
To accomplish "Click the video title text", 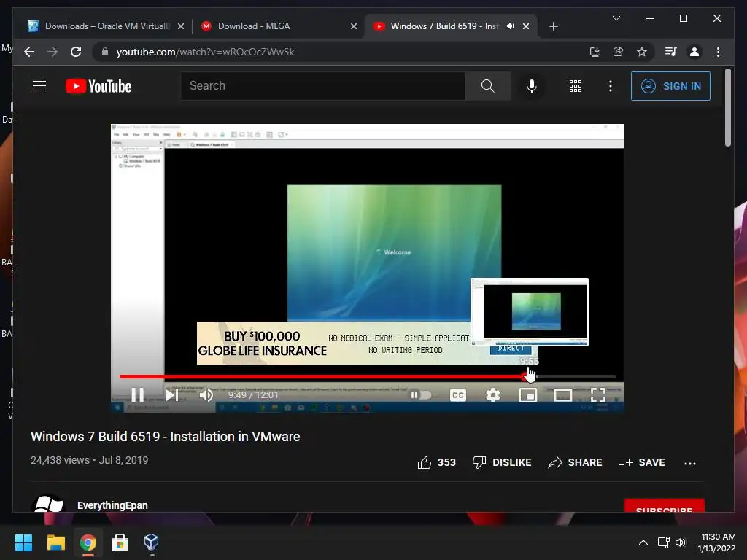I will coord(166,437).
